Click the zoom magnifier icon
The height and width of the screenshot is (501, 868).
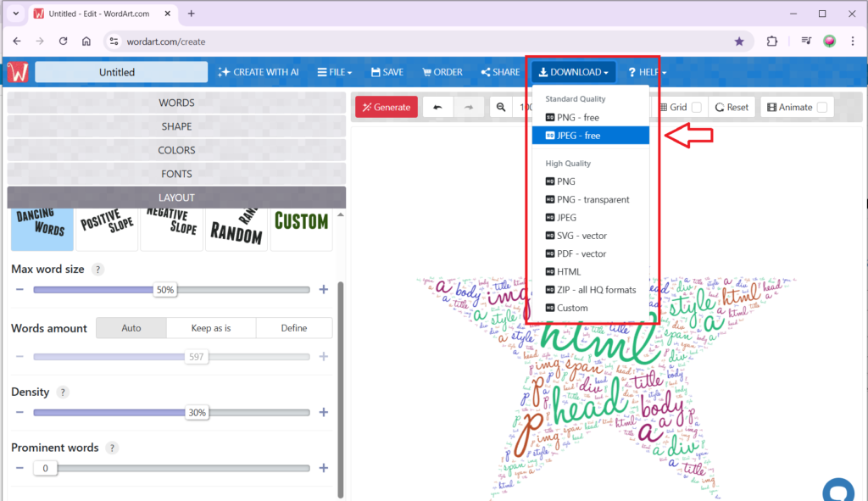point(501,108)
